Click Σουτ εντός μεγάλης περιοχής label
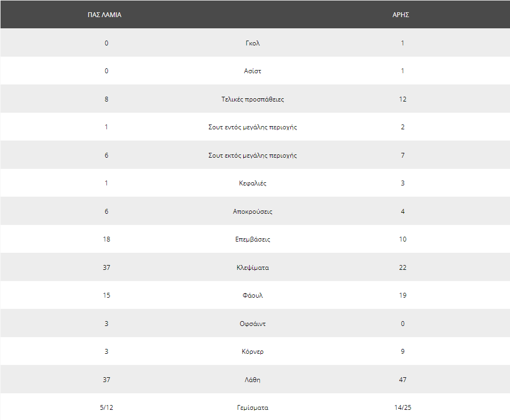The width and height of the screenshot is (510, 420). [253, 127]
